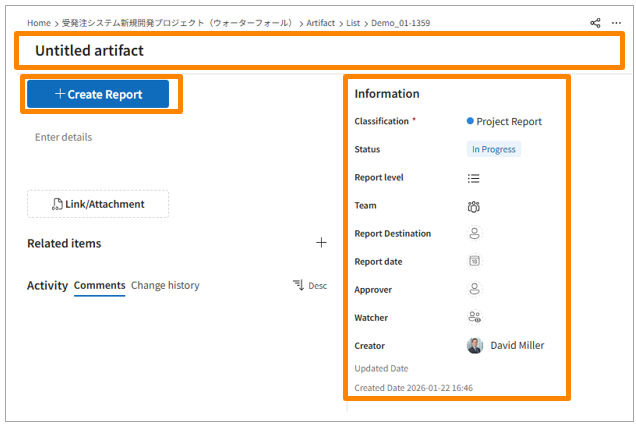
Task: Select the Comments tab
Action: coord(99,286)
